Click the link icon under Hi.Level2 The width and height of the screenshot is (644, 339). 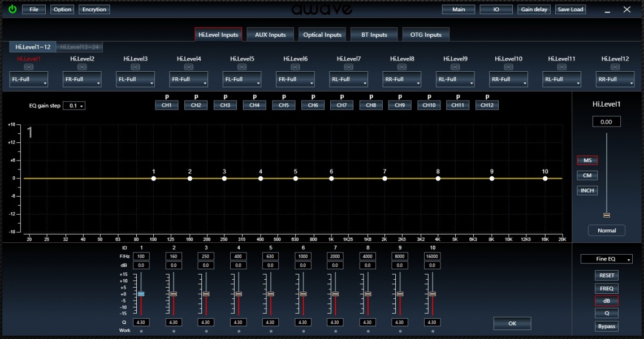(x=82, y=67)
